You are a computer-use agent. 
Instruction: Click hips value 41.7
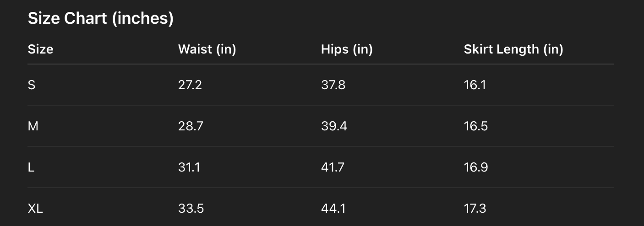(333, 167)
